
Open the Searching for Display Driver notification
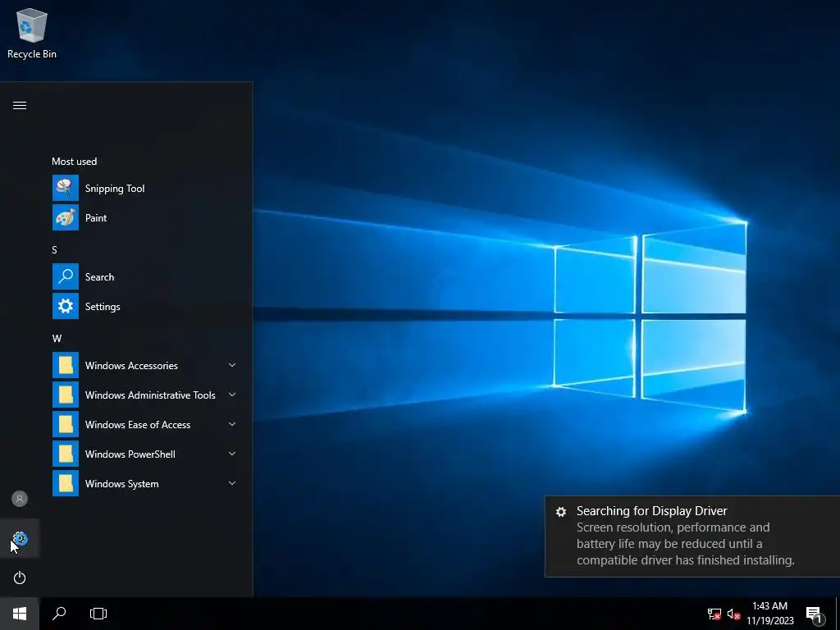692,536
